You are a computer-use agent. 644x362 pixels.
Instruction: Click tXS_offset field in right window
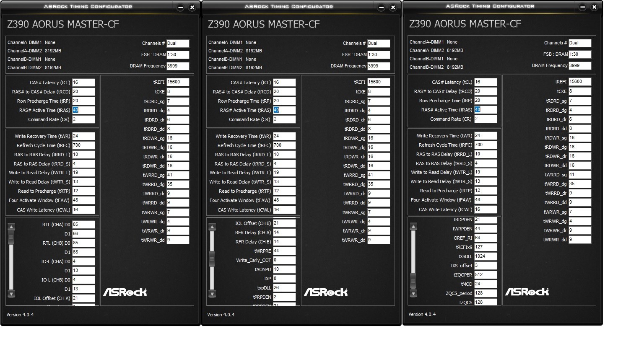click(486, 266)
